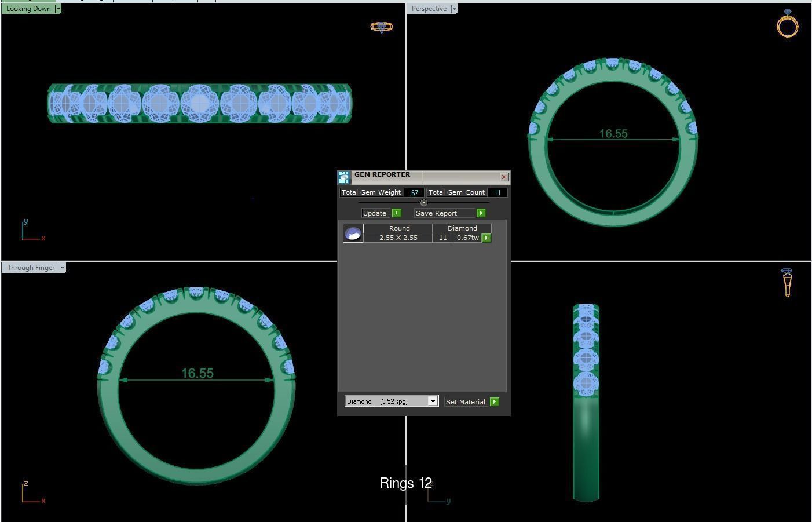Click the round diamond gem thumbnail

[x=353, y=233]
